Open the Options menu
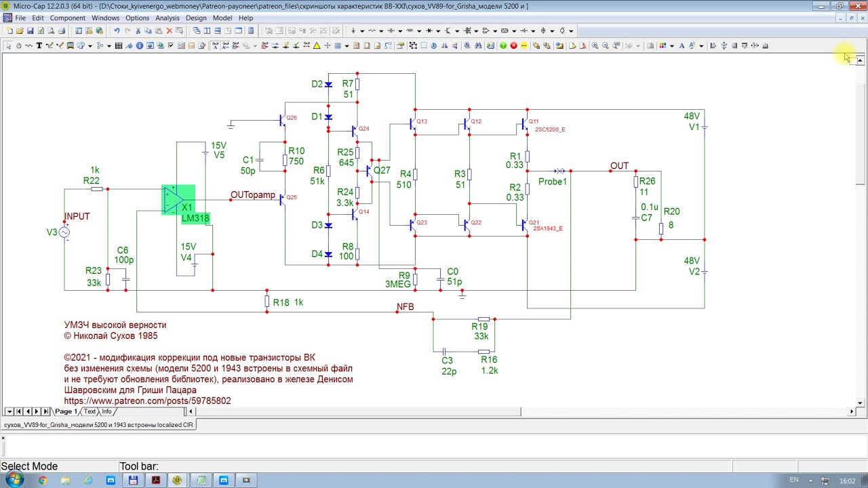The width and height of the screenshot is (868, 488). point(137,18)
